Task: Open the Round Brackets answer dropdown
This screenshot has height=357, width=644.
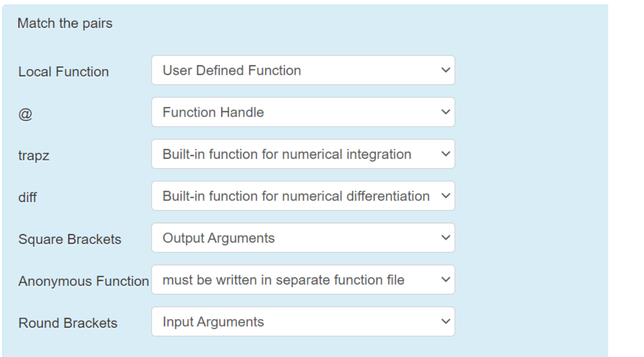Action: click(x=302, y=319)
